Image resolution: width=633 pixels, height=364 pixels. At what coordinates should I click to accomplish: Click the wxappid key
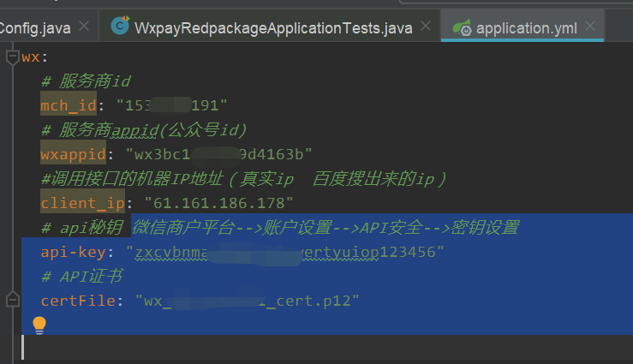click(73, 154)
